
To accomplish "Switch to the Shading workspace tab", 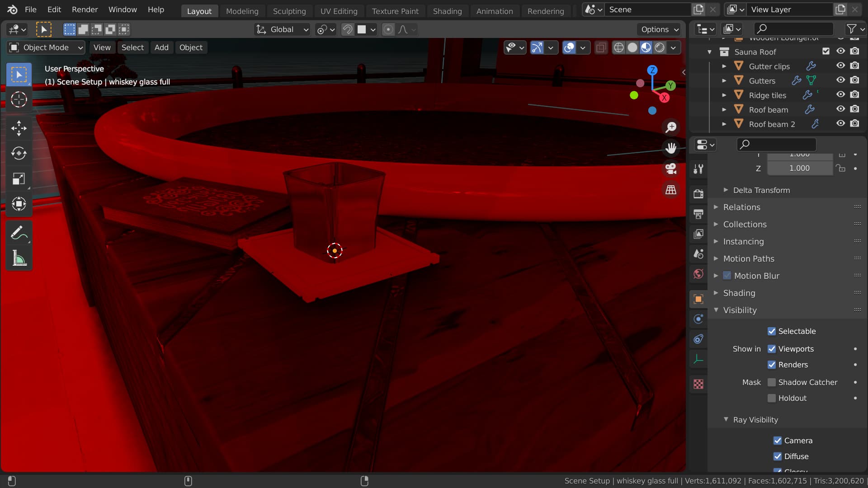I will click(x=447, y=11).
